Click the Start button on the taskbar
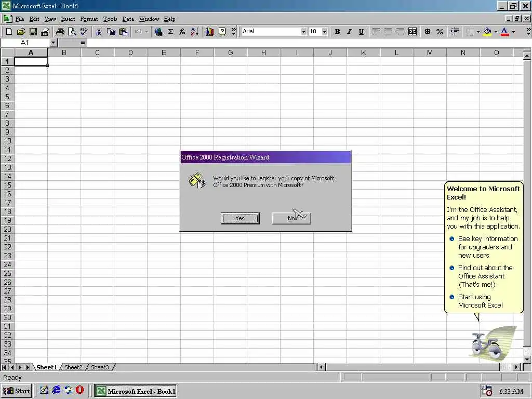The height and width of the screenshot is (399, 532). tap(17, 391)
